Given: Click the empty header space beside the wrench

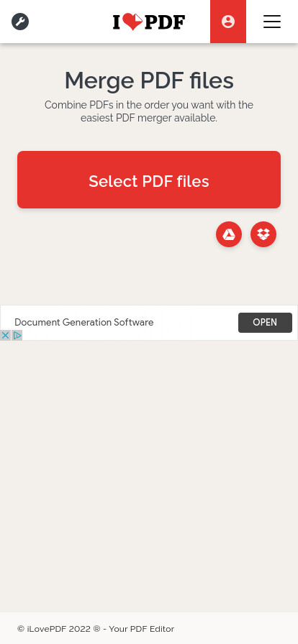Looking at the screenshot, I should click(x=70, y=22).
